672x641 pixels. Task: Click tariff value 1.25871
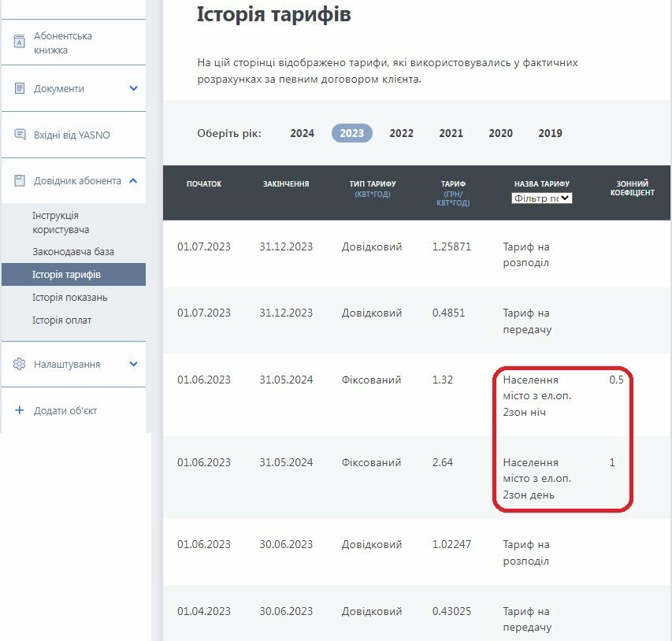pyautogui.click(x=451, y=246)
